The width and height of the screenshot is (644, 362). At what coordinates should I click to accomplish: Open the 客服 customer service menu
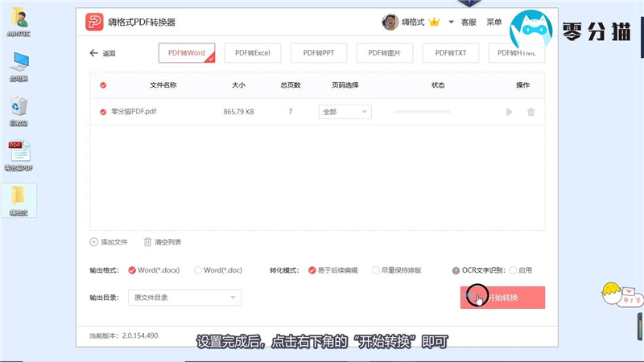[469, 23]
